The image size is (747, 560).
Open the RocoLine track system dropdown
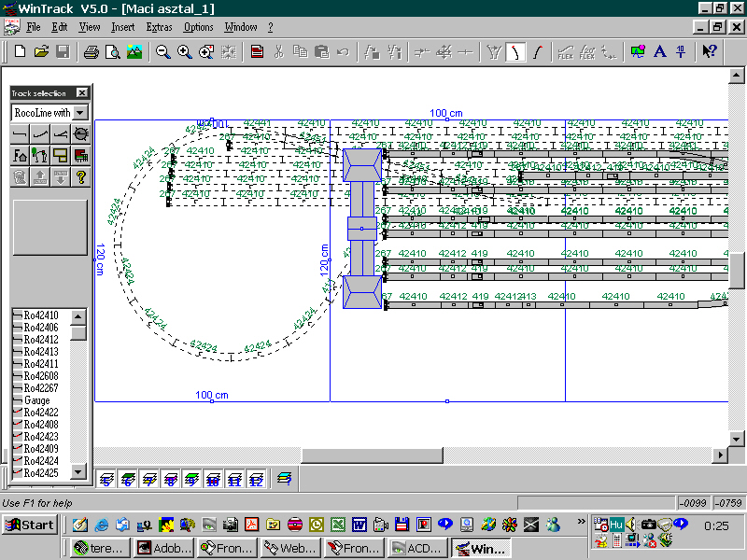tap(81, 113)
